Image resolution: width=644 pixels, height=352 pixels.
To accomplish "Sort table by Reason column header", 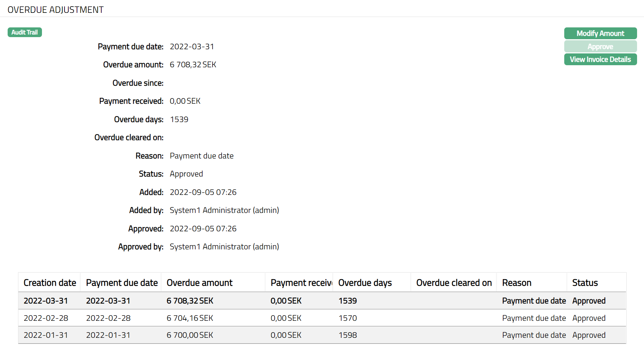I will pyautogui.click(x=516, y=283).
